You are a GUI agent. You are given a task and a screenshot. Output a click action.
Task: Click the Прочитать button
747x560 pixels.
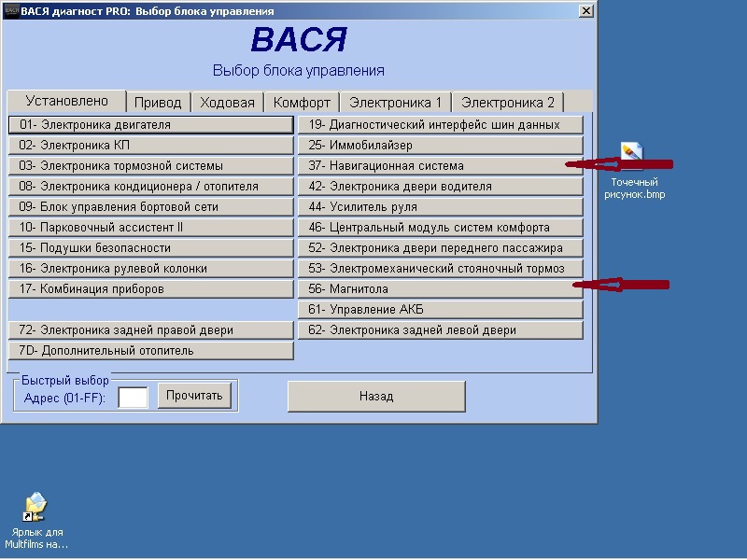tap(194, 396)
